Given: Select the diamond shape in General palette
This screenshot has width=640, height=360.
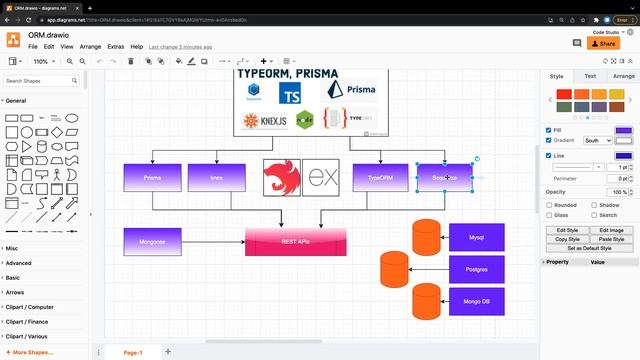Looking at the screenshot, I should click(x=57, y=132).
